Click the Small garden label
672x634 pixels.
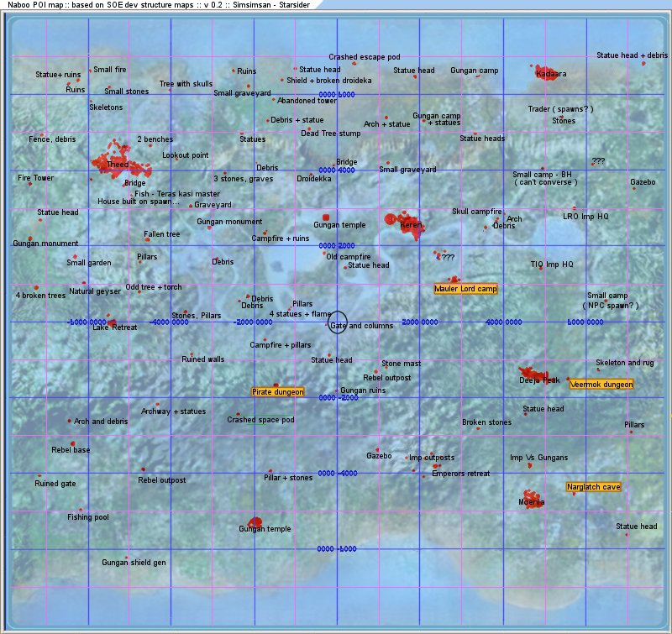(x=89, y=263)
